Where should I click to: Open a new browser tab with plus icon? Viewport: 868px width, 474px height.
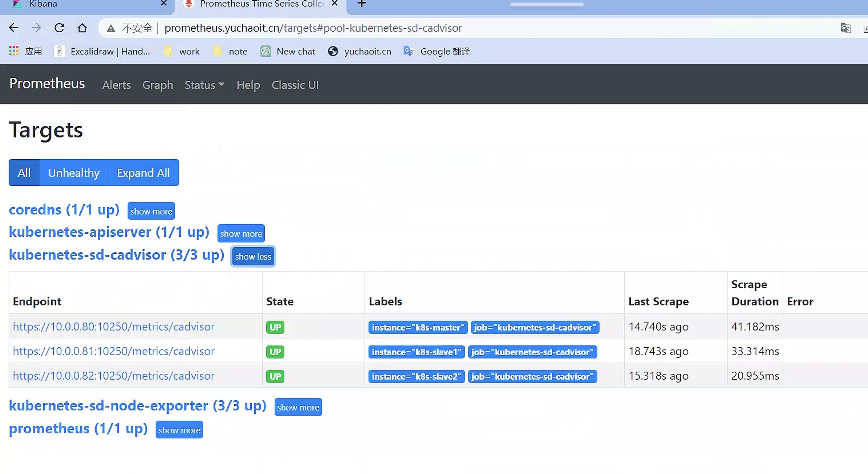[x=361, y=4]
